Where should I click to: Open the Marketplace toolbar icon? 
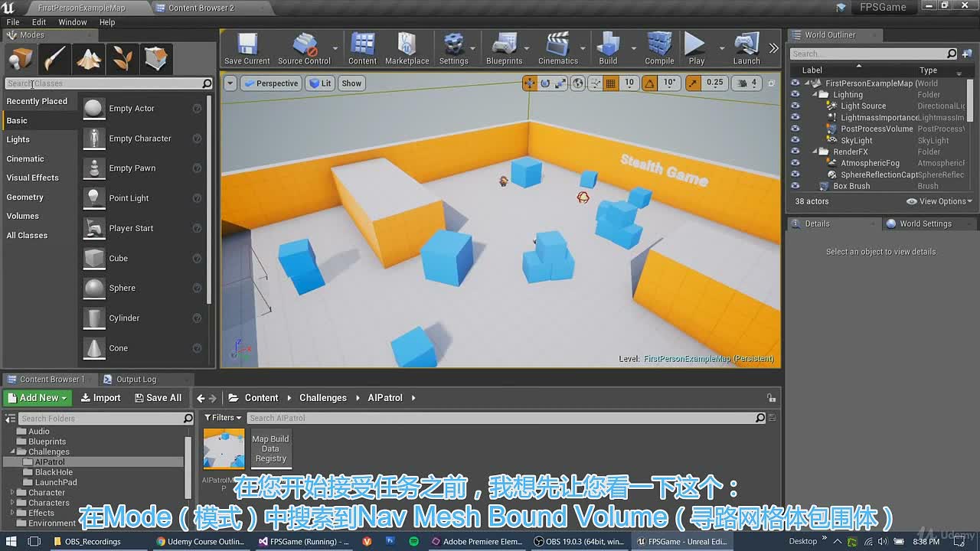pos(407,49)
